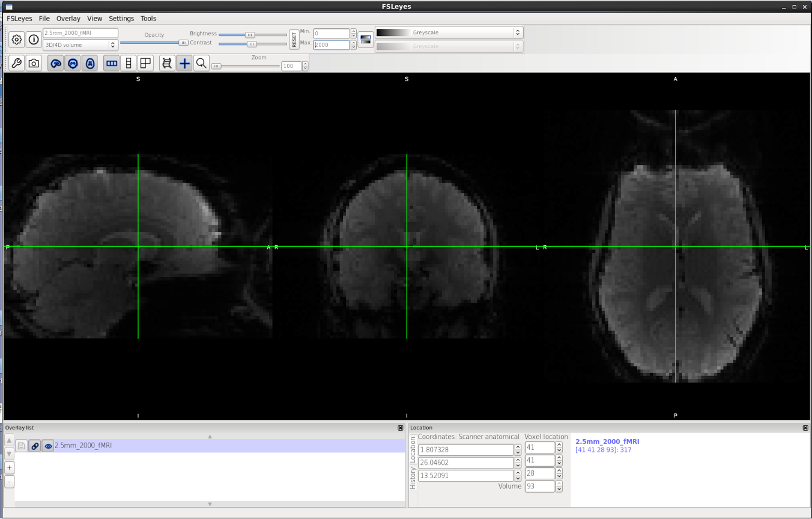Open the Tools menu
The height and width of the screenshot is (519, 812).
pyautogui.click(x=148, y=19)
